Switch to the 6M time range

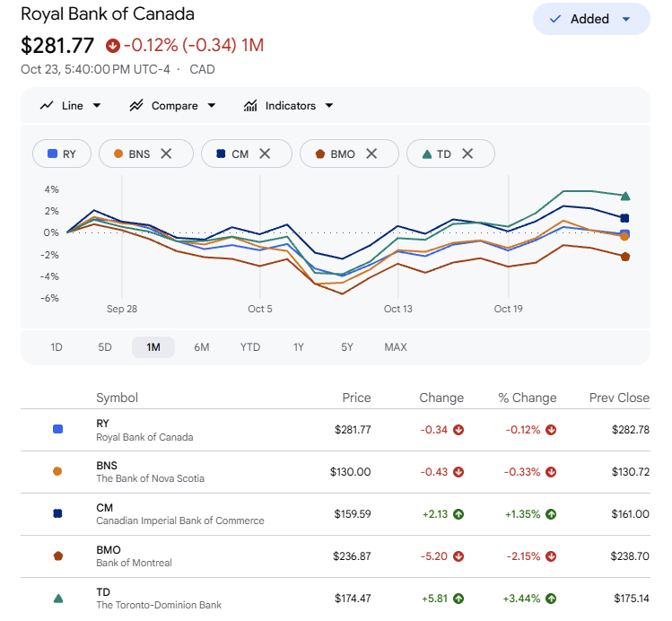click(x=202, y=347)
